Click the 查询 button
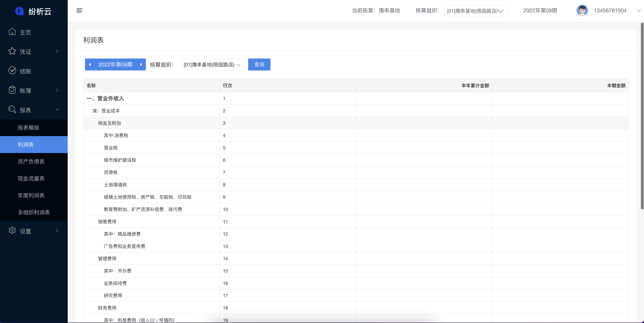 tap(259, 65)
